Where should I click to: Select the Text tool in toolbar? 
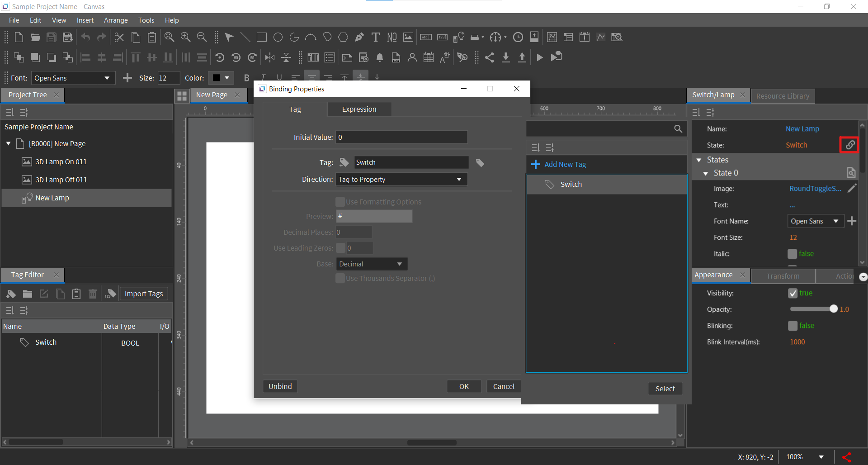375,37
